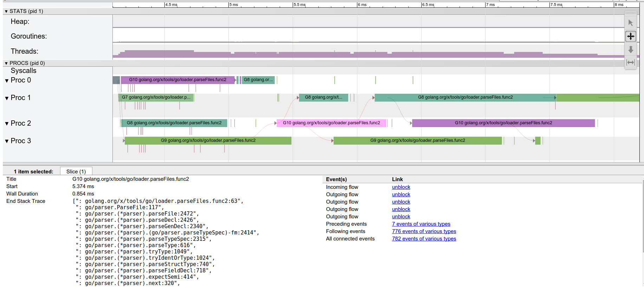Screen dimensions: 644x291
Task: Toggle the Proc 2 track arrow
Action: pyautogui.click(x=7, y=124)
